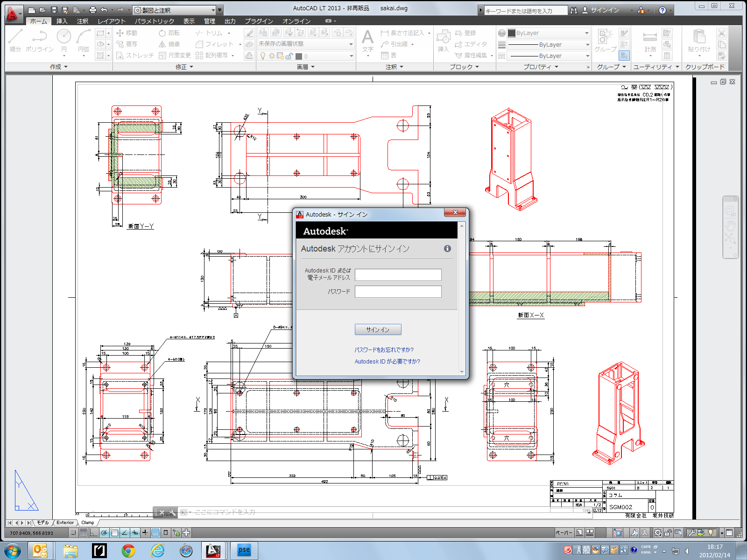Click the forgot password link
This screenshot has height=560, width=747.
point(384,350)
